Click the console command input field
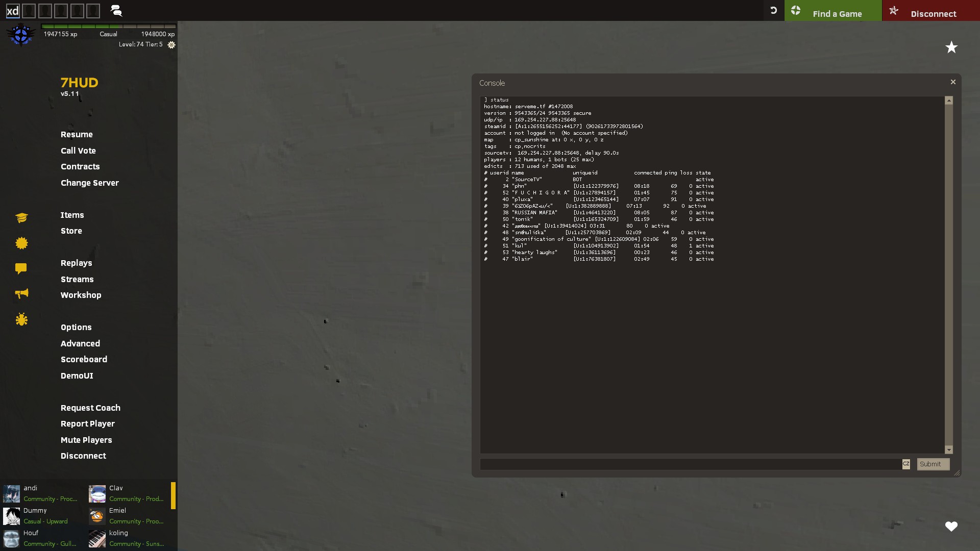 point(690,464)
